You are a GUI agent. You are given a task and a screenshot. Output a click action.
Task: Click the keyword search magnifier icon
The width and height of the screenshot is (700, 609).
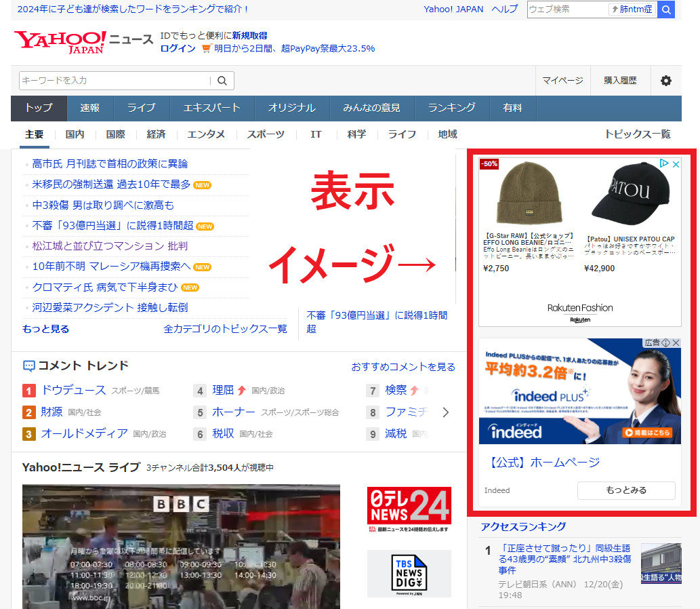coord(222,81)
